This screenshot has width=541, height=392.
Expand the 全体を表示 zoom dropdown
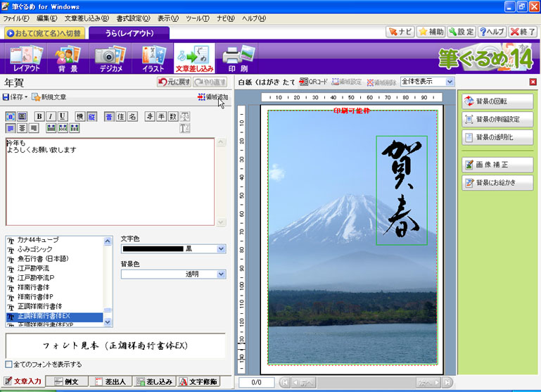(x=450, y=82)
